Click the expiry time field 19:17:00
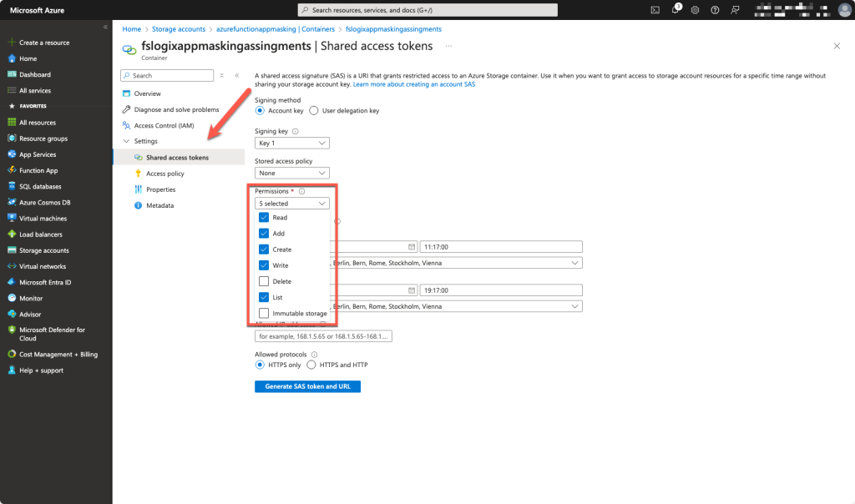 pyautogui.click(x=501, y=290)
